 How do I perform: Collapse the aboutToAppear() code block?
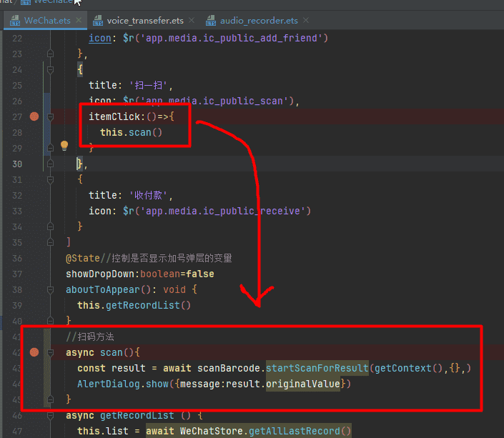click(x=50, y=289)
